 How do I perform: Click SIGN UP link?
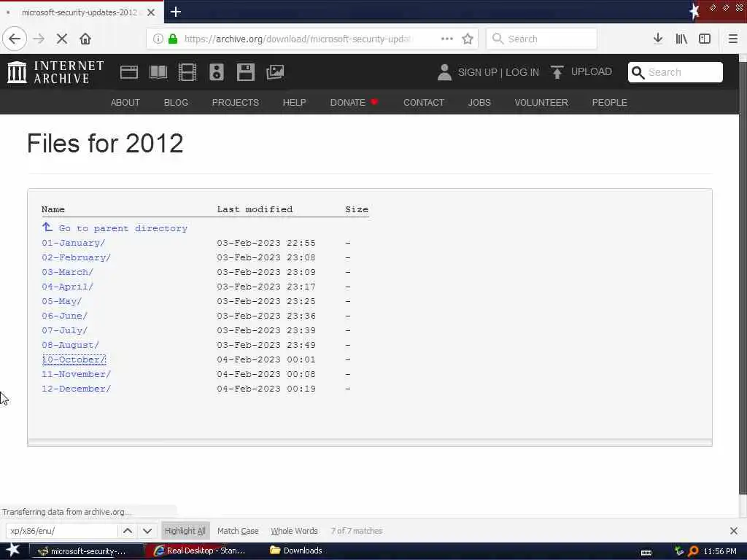(477, 72)
